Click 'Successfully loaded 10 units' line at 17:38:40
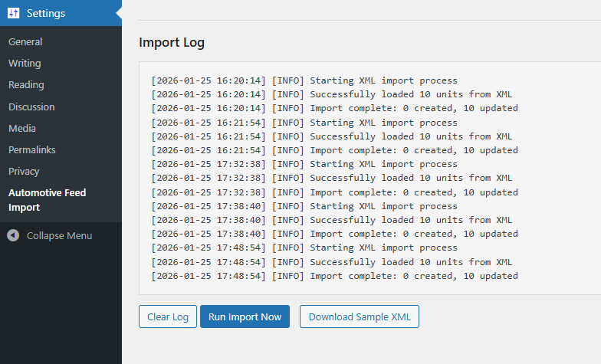Viewport: 601px width, 364px height. click(331, 220)
